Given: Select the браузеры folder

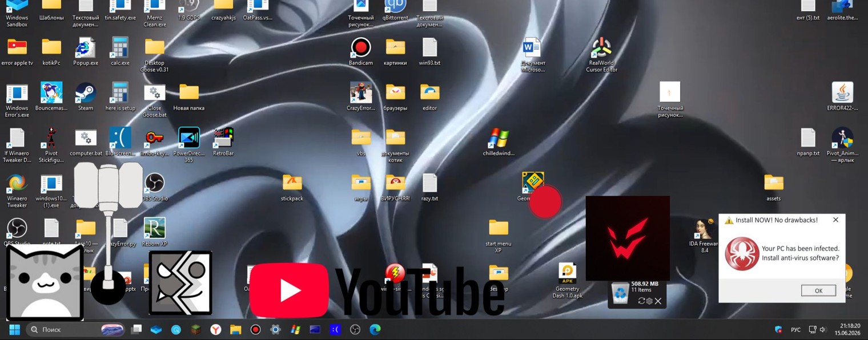Looking at the screenshot, I should tap(395, 96).
